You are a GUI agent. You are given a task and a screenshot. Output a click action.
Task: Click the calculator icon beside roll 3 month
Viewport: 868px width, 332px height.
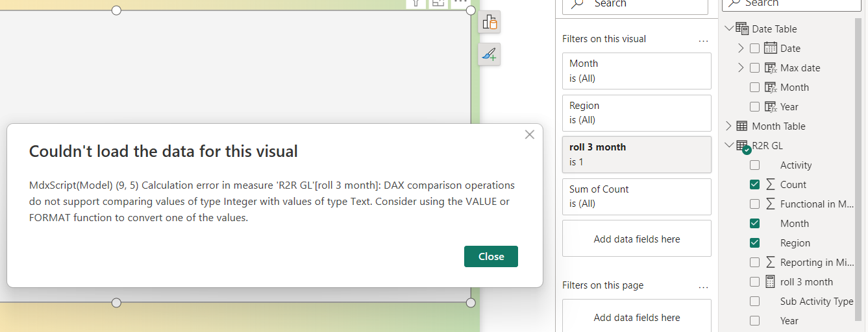(x=771, y=281)
